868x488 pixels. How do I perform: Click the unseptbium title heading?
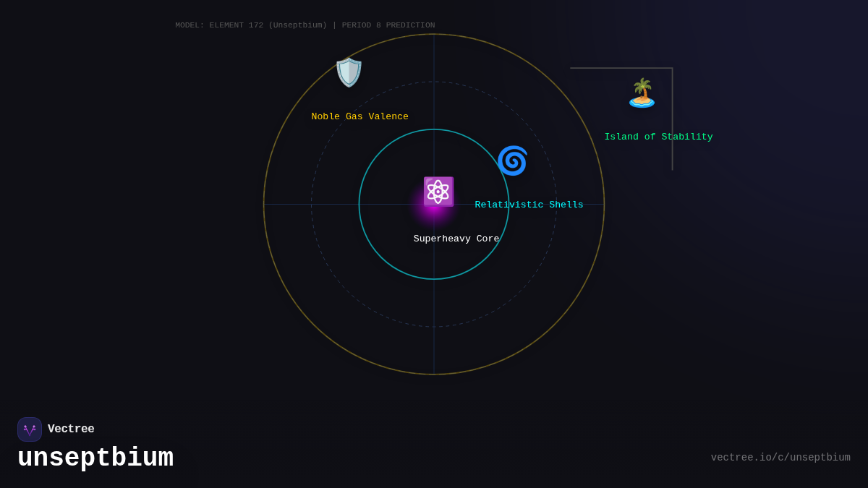click(x=95, y=458)
